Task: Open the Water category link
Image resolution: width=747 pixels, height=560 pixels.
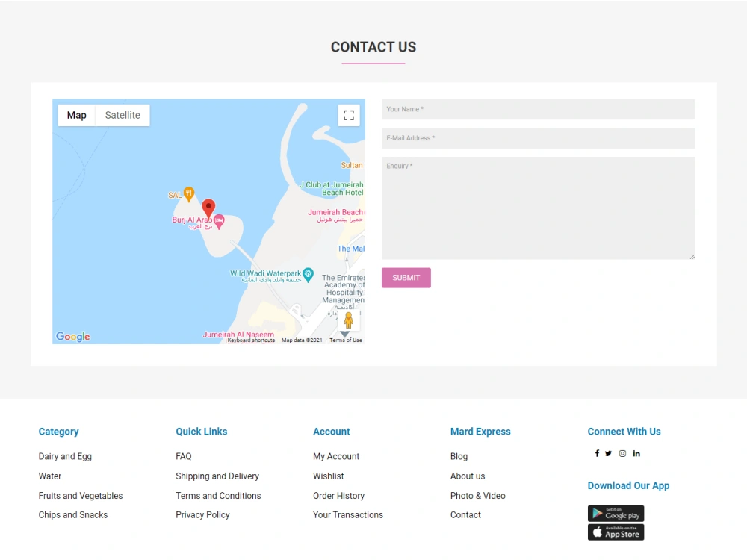Action: pyautogui.click(x=50, y=476)
